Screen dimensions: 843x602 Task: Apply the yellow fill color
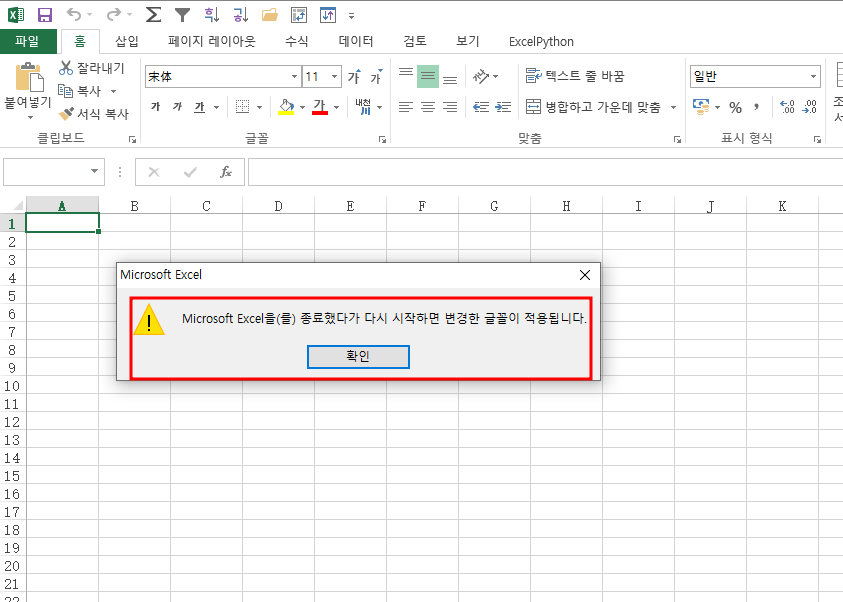coord(286,107)
